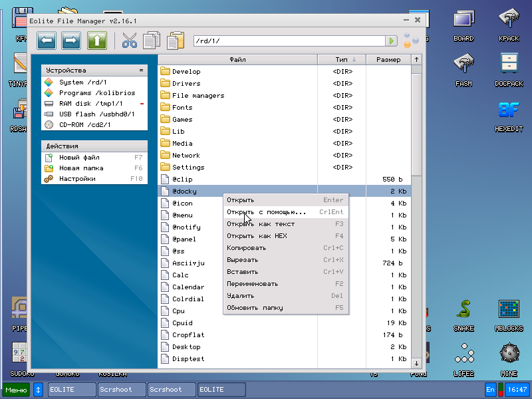Choose Вырезать in context menu
Image resolution: width=532 pixels, height=399 pixels.
[x=286, y=260]
